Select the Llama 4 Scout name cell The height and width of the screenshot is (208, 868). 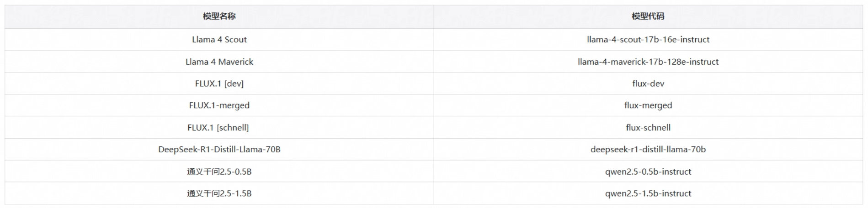pos(219,40)
